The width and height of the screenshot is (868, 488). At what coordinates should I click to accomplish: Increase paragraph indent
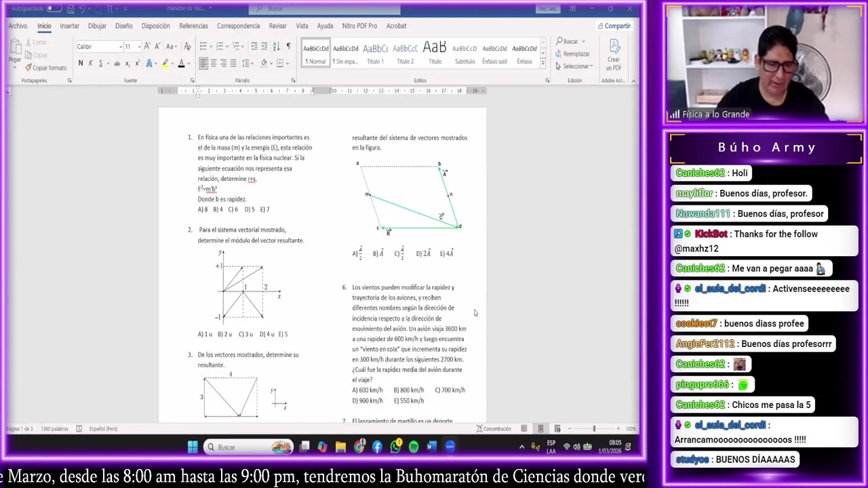(264, 46)
